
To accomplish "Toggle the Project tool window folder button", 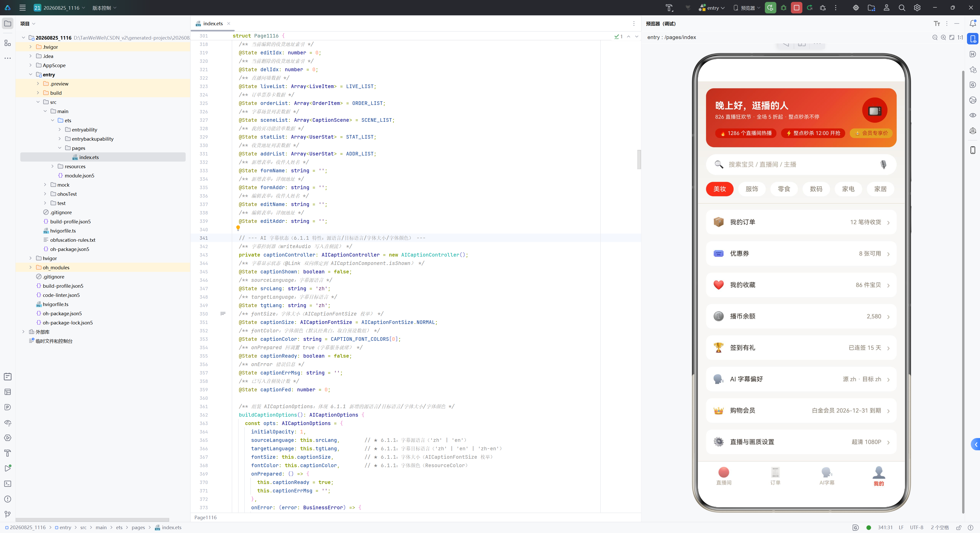I will 8,23.
